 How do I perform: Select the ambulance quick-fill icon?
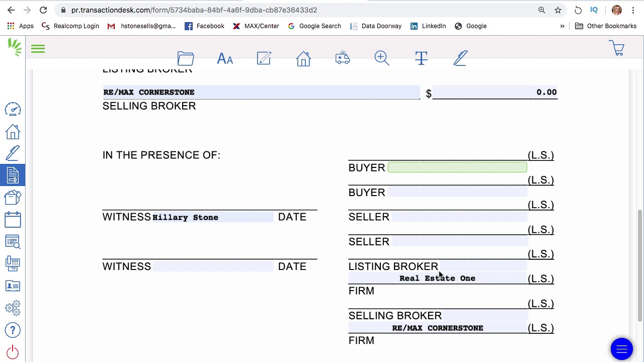pyautogui.click(x=343, y=58)
